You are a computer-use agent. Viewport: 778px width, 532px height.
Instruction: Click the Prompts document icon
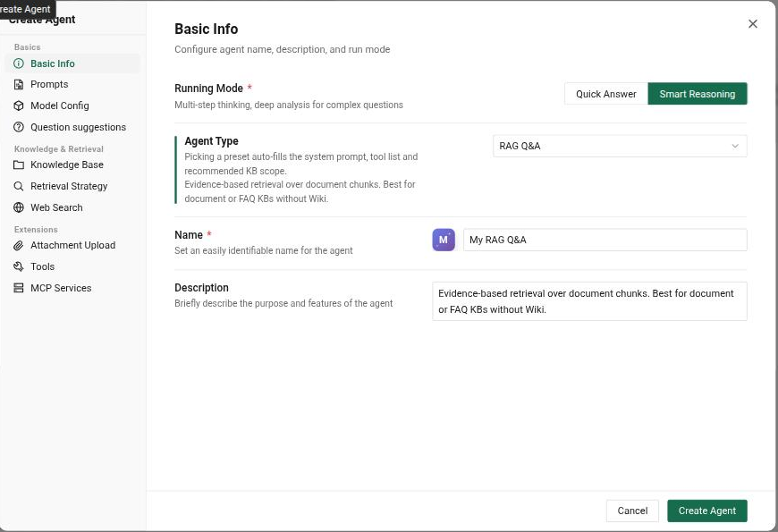pos(19,84)
